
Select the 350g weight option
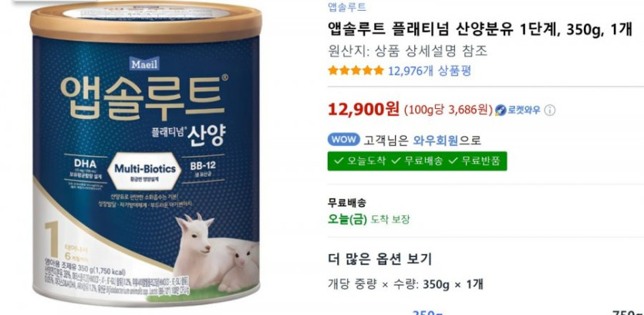(x=427, y=313)
